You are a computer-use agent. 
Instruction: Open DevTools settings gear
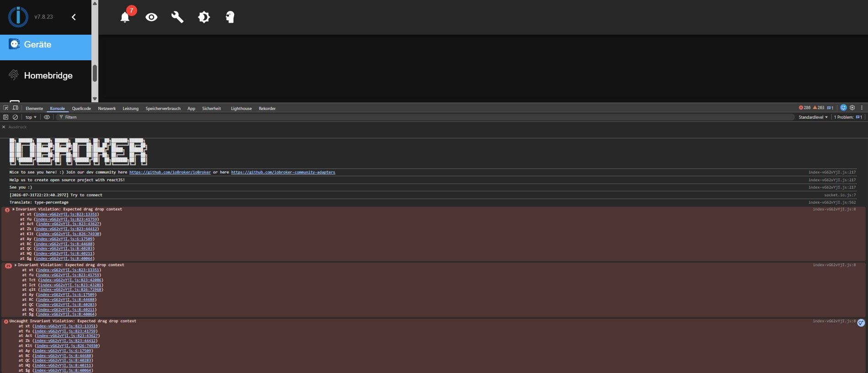[x=852, y=108]
